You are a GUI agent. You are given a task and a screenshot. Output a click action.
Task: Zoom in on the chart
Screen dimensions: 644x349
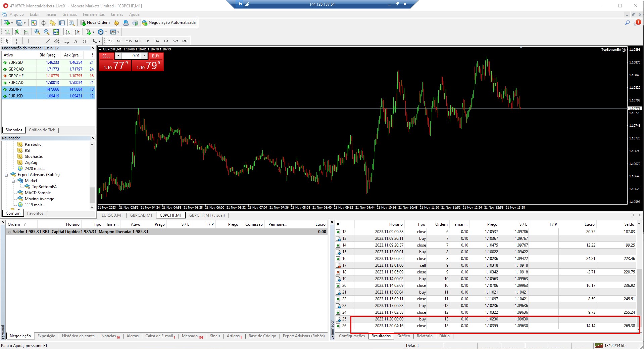[37, 32]
